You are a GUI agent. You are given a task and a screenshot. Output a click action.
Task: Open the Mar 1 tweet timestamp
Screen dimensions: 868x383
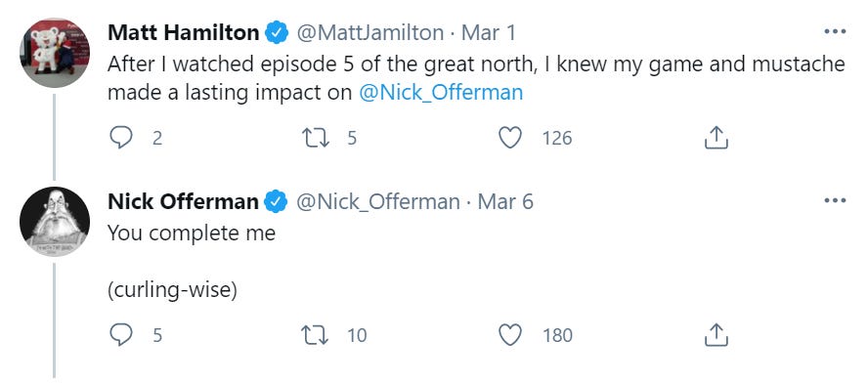(489, 32)
